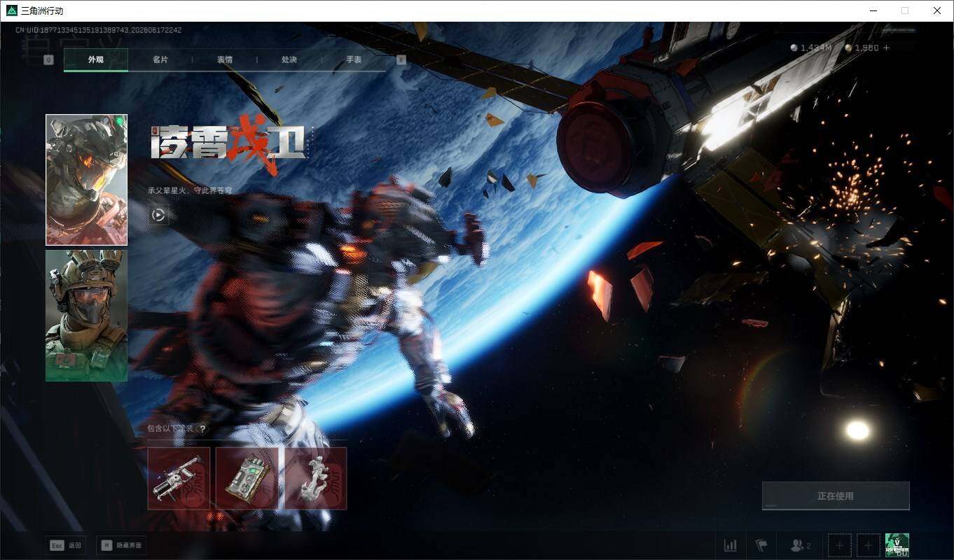Close the 三角洲行动 window

tap(937, 10)
